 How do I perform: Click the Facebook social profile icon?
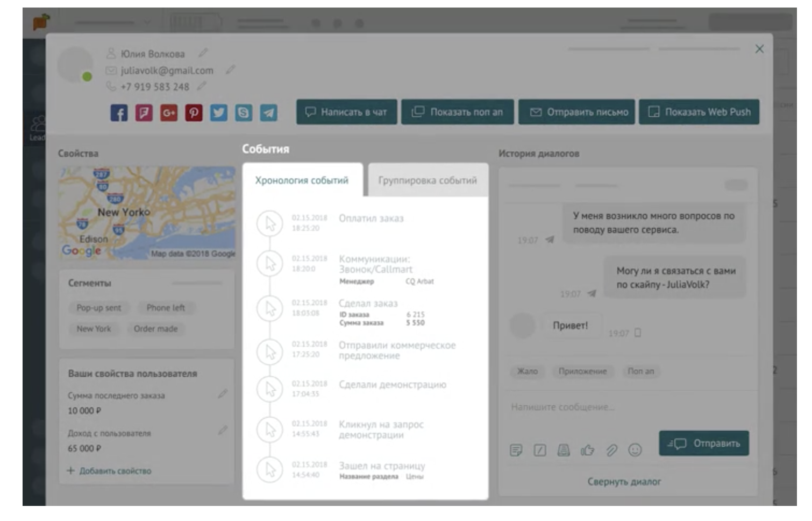click(x=119, y=113)
